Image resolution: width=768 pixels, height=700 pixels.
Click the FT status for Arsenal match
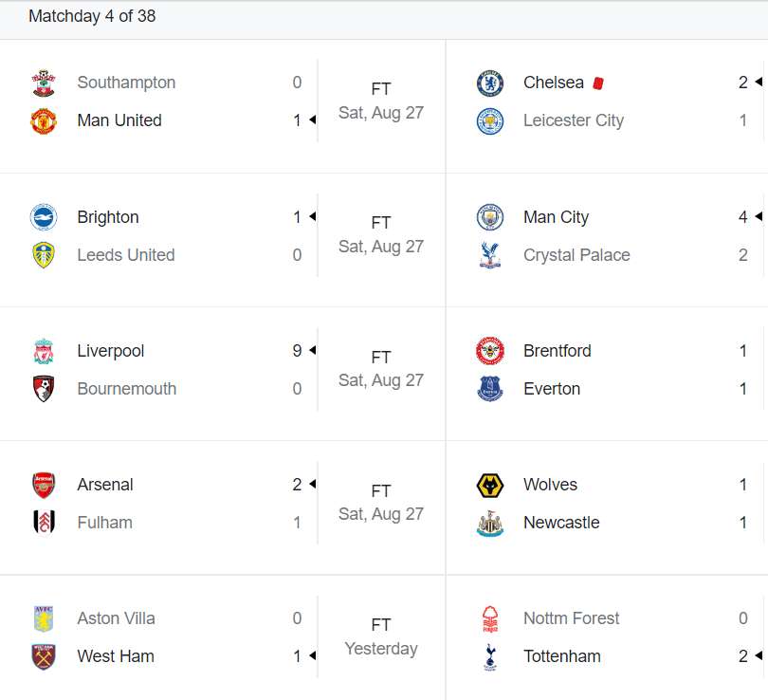380,491
